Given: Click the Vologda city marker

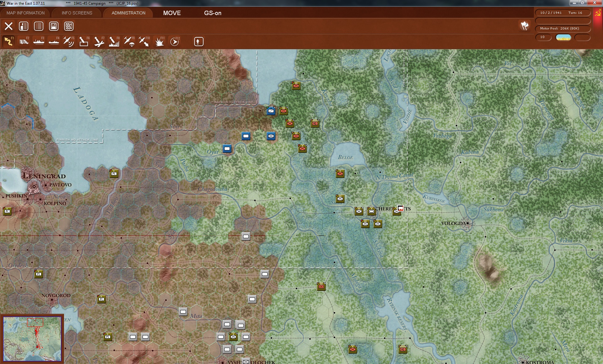Looking at the screenshot, I should coord(468,223).
